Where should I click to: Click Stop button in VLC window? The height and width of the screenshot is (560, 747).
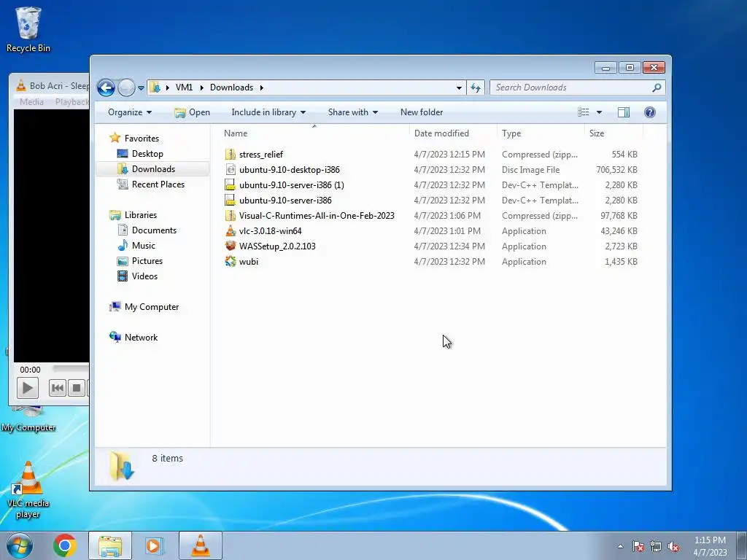tap(76, 388)
